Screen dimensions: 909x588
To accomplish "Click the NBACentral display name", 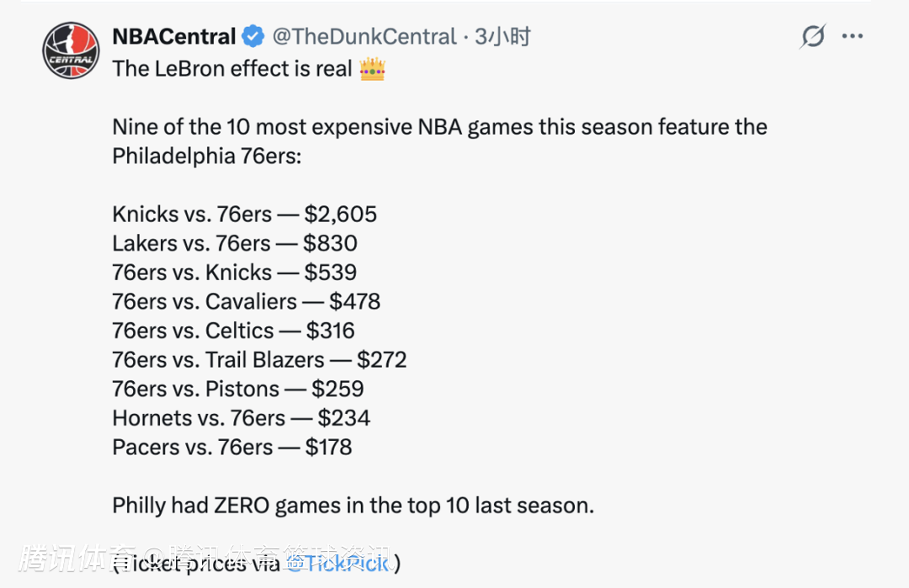I will [174, 36].
